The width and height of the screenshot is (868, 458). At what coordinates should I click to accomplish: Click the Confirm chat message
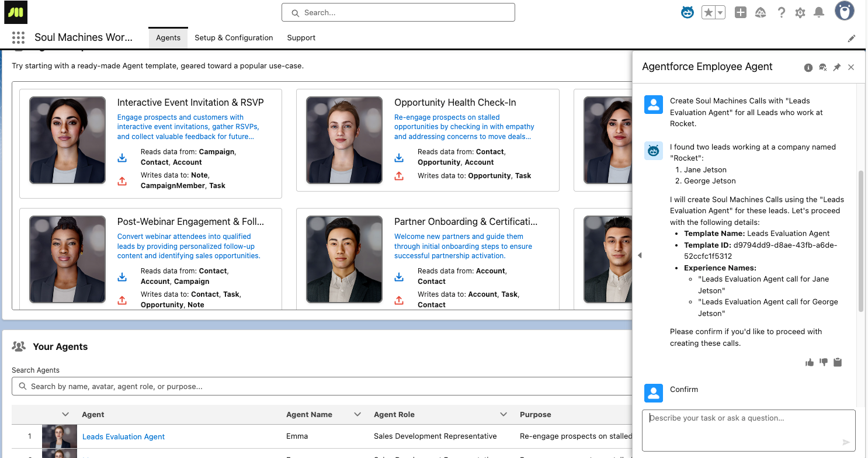[x=684, y=390]
